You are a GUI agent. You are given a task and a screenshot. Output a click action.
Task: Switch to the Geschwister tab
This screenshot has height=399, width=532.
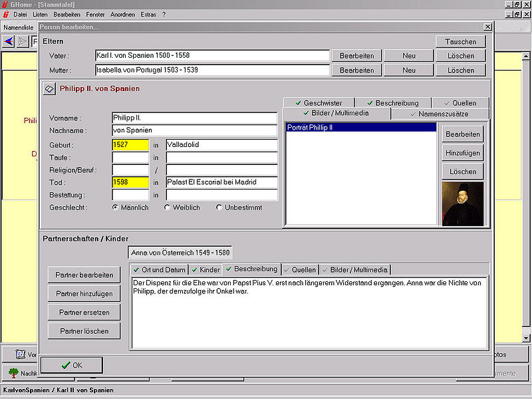pos(318,103)
